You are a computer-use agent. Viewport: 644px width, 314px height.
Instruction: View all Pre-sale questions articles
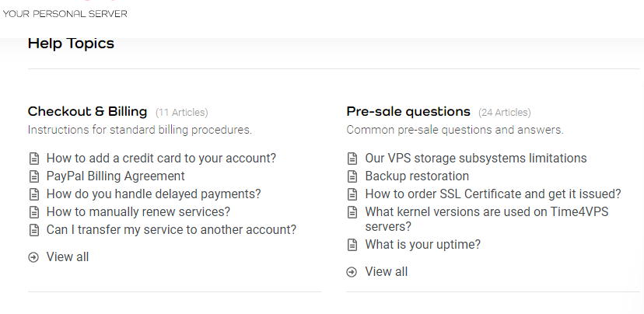(x=387, y=272)
